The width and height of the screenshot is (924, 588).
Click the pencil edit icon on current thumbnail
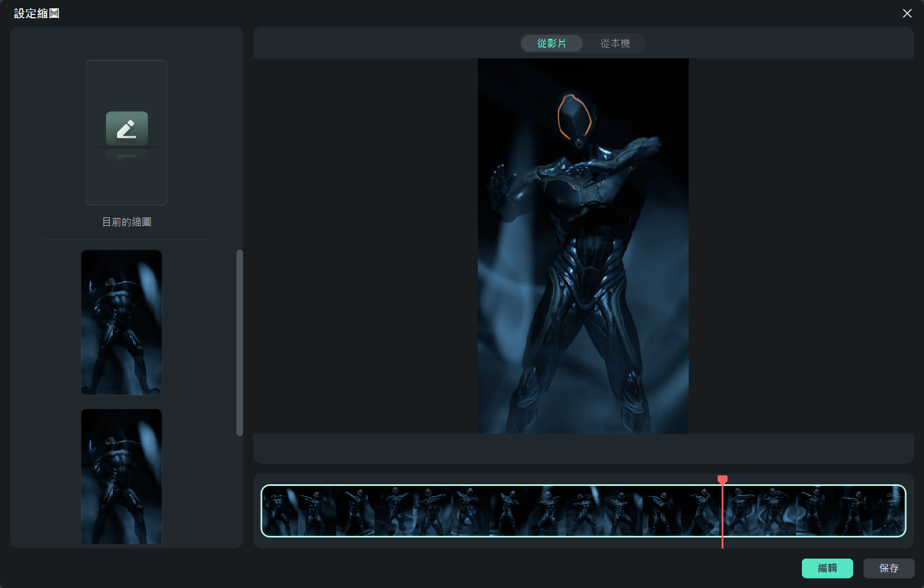(127, 128)
